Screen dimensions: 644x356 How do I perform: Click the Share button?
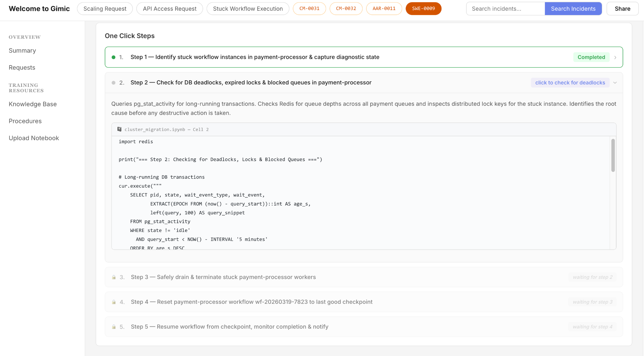click(x=623, y=9)
